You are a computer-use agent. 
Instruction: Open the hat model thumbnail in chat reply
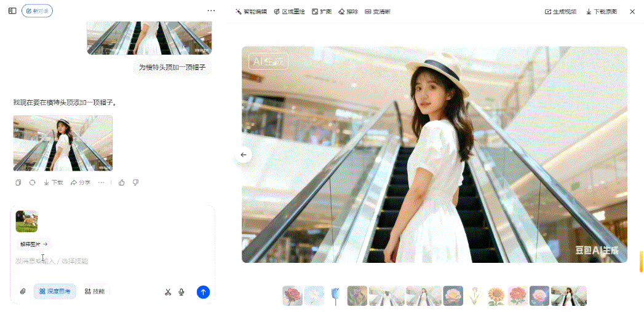click(63, 143)
